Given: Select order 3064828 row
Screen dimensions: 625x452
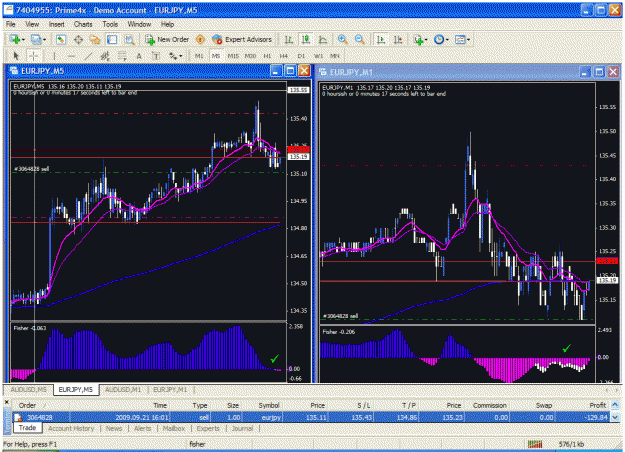Looking at the screenshot, I should point(311,417).
